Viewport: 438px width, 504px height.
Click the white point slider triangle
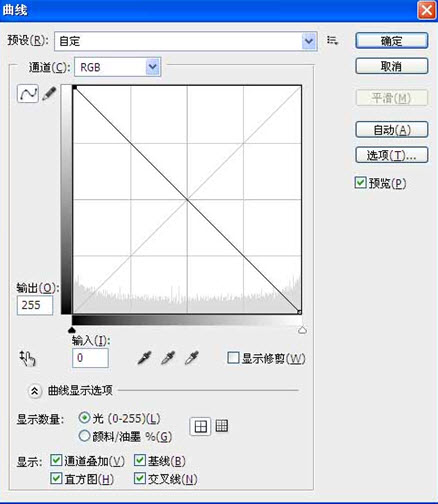302,330
